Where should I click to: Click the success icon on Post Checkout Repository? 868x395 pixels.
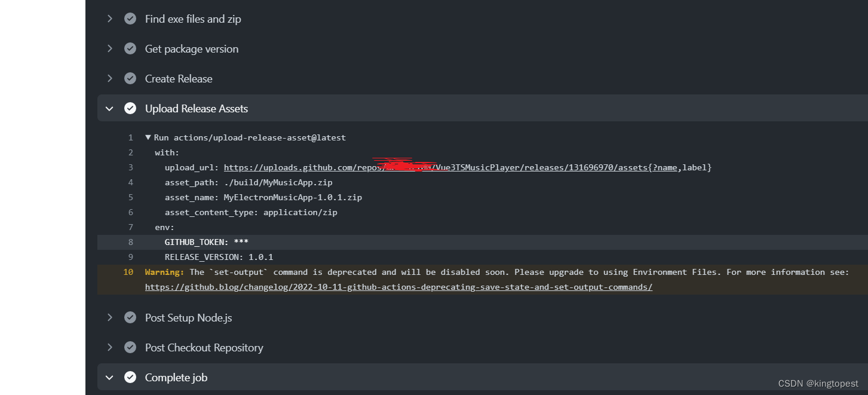click(130, 347)
